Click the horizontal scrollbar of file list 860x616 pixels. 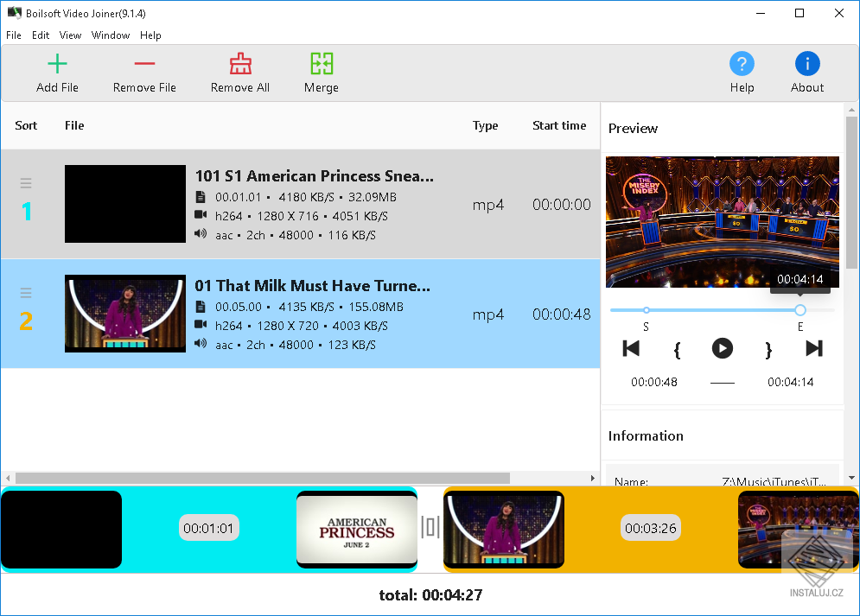(x=263, y=478)
